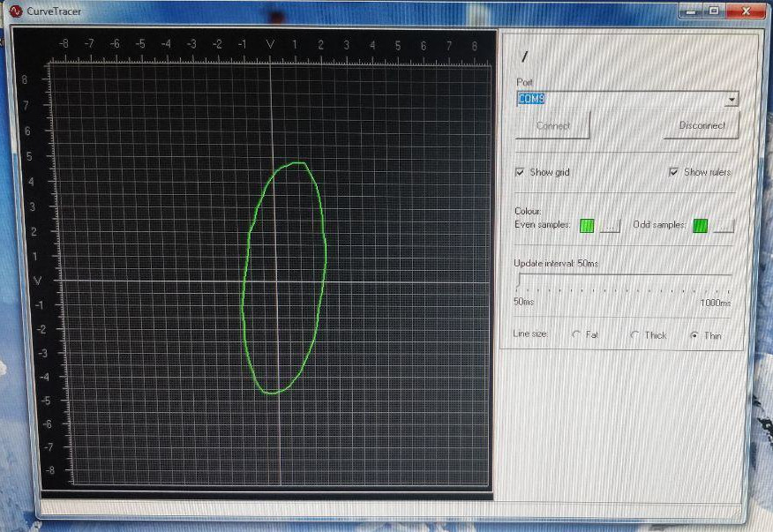773x532 pixels.
Task: Click the '1000ms' slider maximum label
Action: 716,303
